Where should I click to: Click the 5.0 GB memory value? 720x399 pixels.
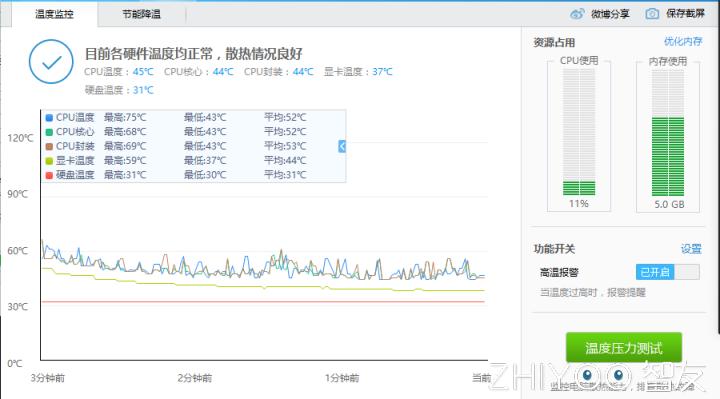[669, 204]
